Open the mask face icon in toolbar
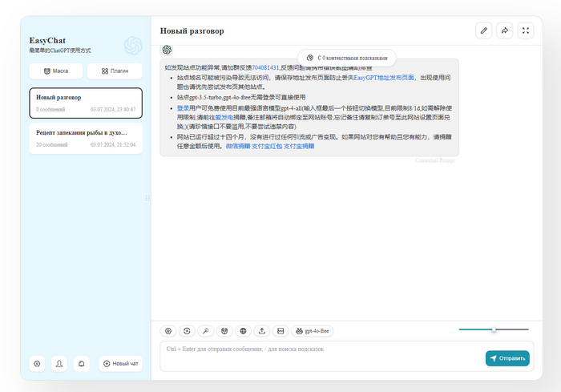Screen dimensions: 561x392 click(224, 330)
